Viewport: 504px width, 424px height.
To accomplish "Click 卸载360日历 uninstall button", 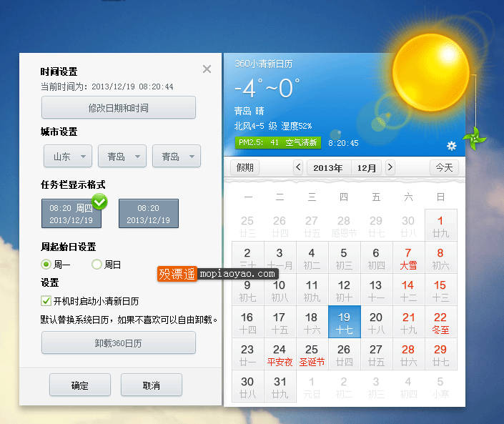I will tap(119, 343).
